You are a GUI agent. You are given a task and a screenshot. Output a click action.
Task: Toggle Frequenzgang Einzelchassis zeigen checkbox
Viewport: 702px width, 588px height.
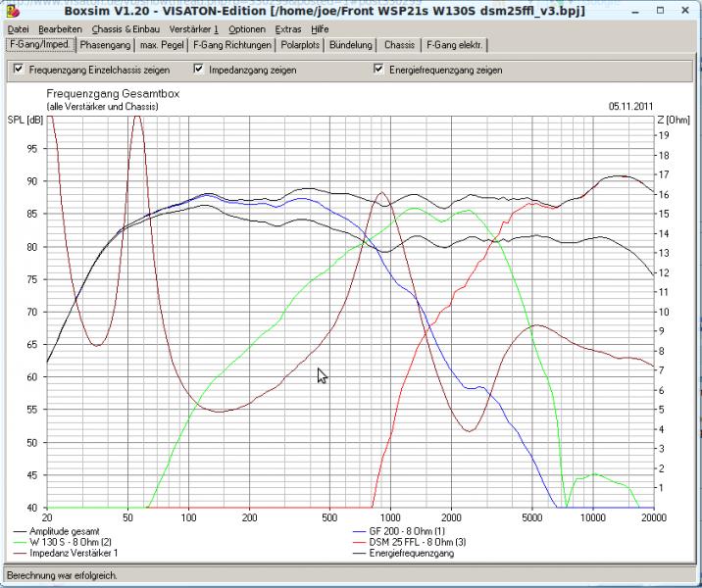17,70
